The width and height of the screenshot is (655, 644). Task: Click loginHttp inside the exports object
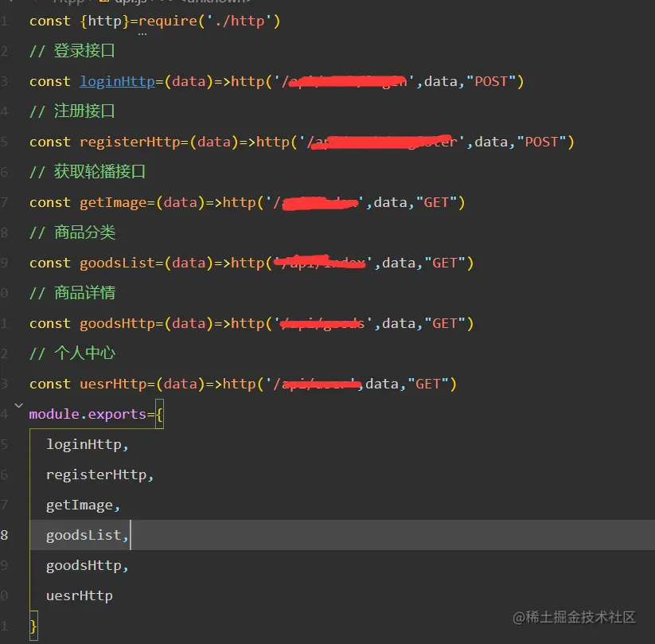pyautogui.click(x=84, y=444)
